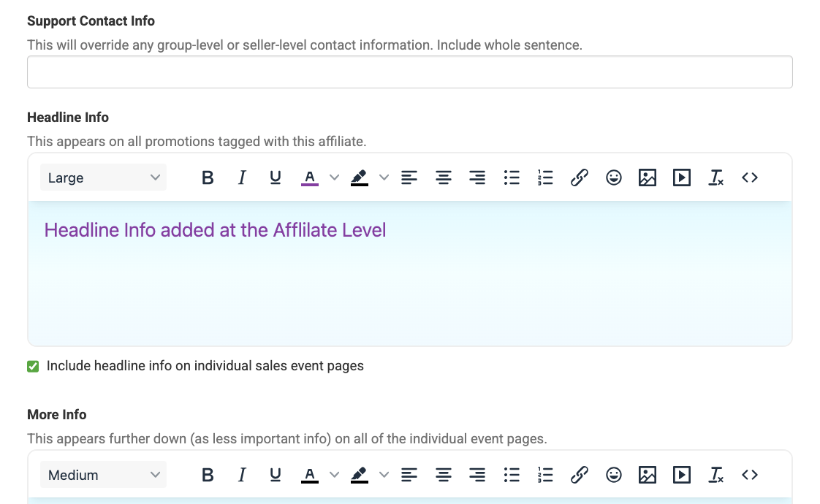Create bulleted list in Headline Info editor

click(x=512, y=177)
